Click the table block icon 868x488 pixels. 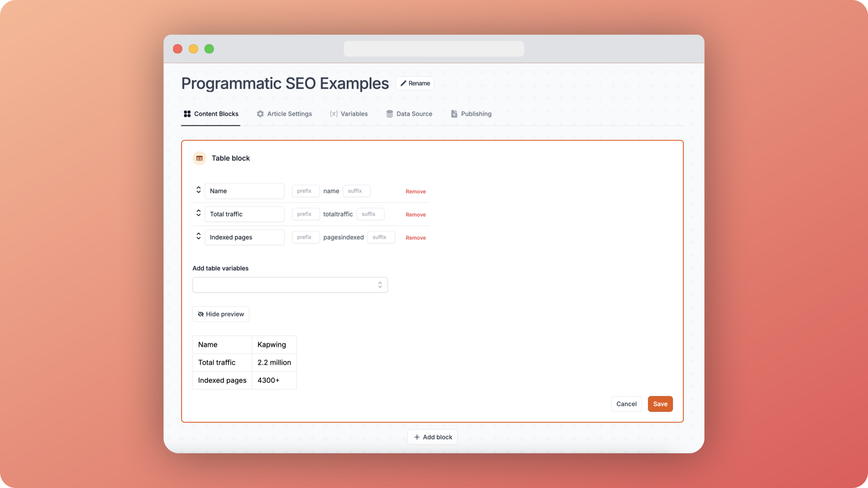(x=199, y=158)
